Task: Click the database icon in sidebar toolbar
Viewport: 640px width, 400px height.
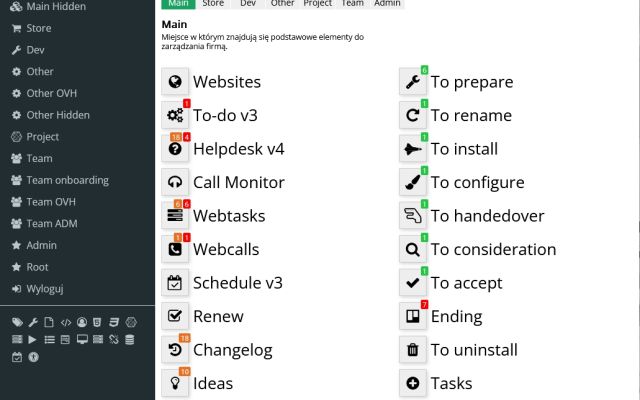Action: click(x=129, y=340)
